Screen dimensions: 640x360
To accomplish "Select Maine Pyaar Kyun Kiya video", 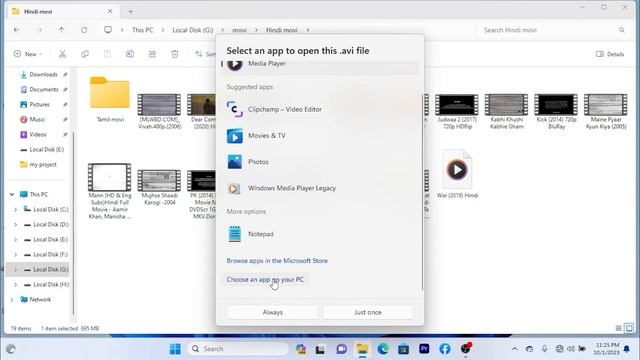I will (x=606, y=111).
